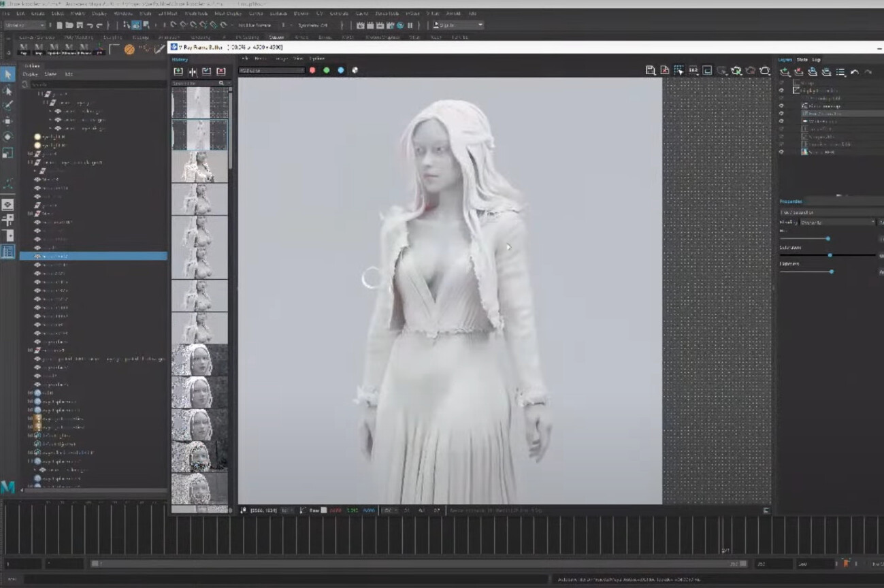Viewport: 884px width, 588px height.
Task: Select the Scale tool in the toolbox
Action: [7, 153]
